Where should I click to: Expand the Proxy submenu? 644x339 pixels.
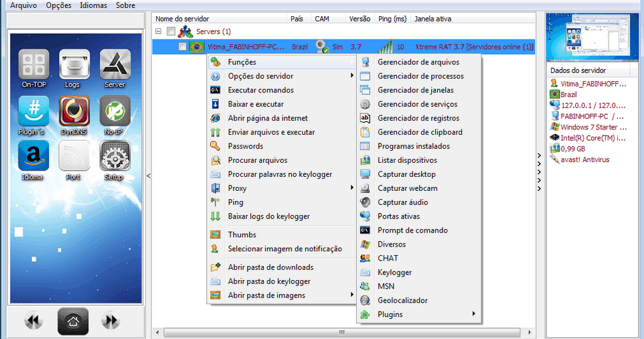point(282,188)
